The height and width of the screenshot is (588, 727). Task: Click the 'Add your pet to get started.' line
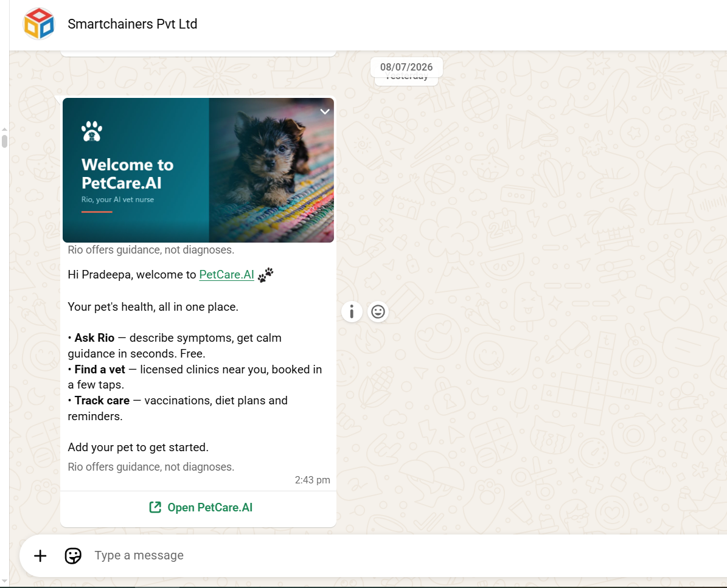pos(138,447)
